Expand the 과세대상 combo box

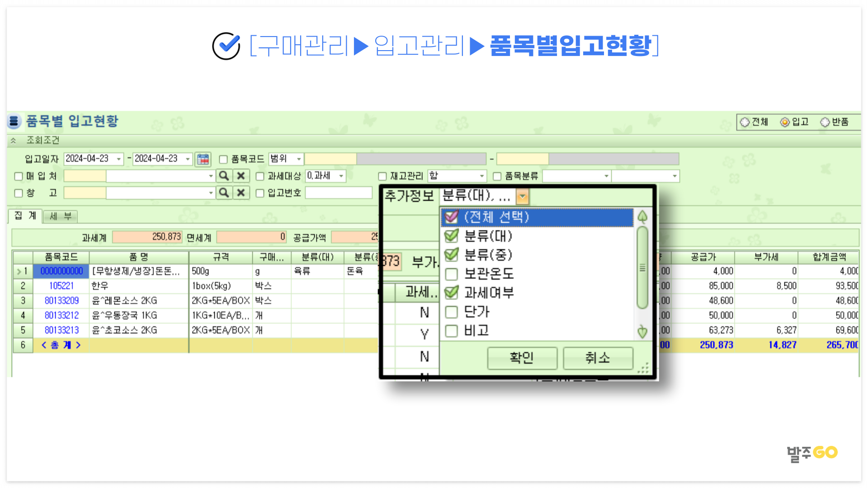(x=341, y=176)
